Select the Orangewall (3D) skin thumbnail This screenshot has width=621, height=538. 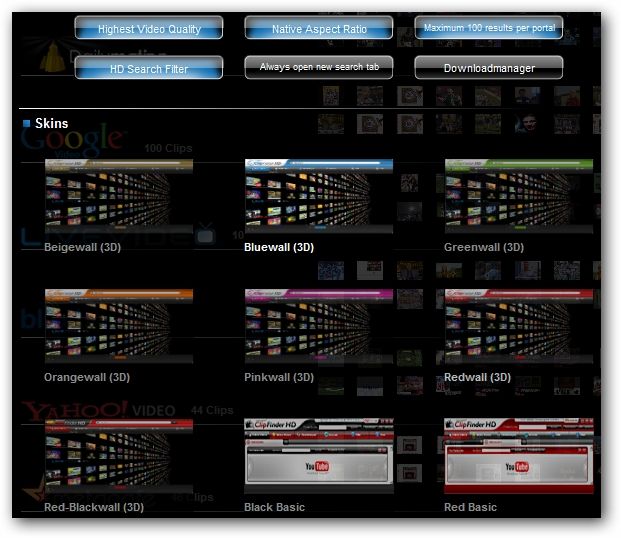(x=119, y=326)
